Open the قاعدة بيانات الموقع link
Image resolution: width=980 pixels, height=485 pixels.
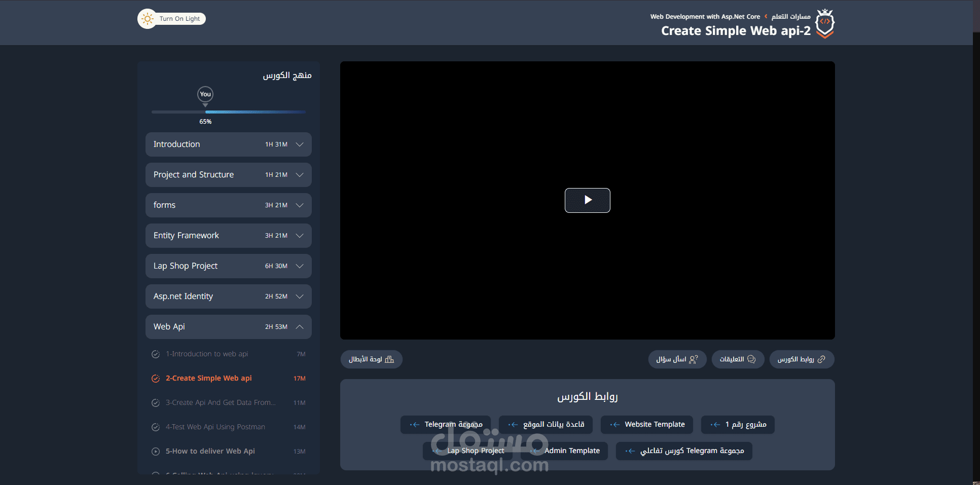(546, 425)
